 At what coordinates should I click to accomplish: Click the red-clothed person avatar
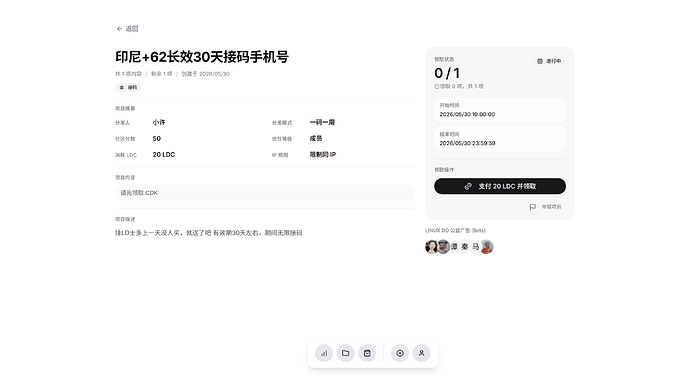[487, 247]
